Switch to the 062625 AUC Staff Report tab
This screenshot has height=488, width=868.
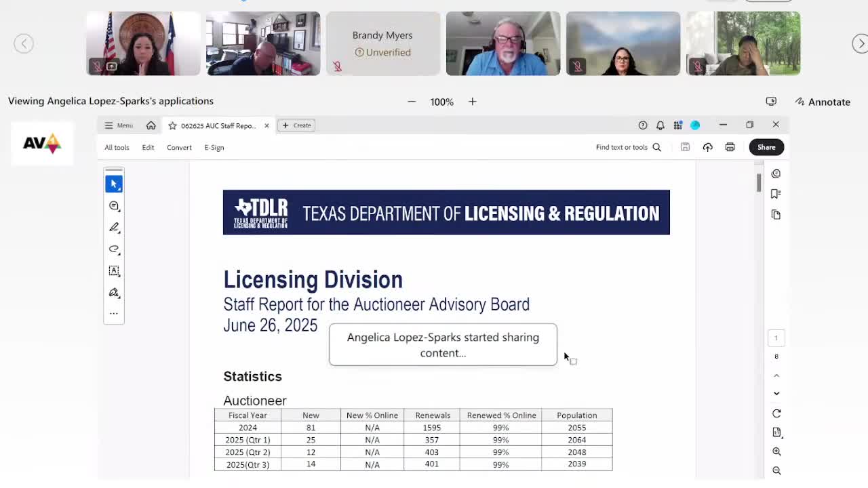217,125
